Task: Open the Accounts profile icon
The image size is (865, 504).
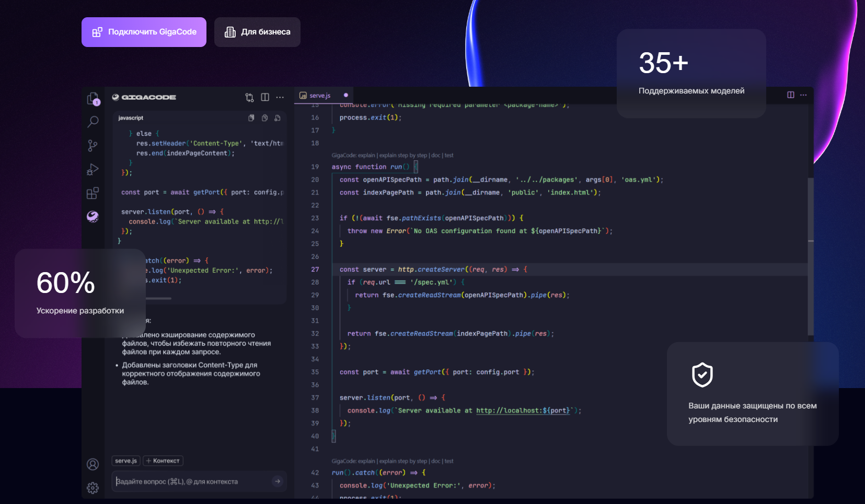Action: (x=93, y=464)
